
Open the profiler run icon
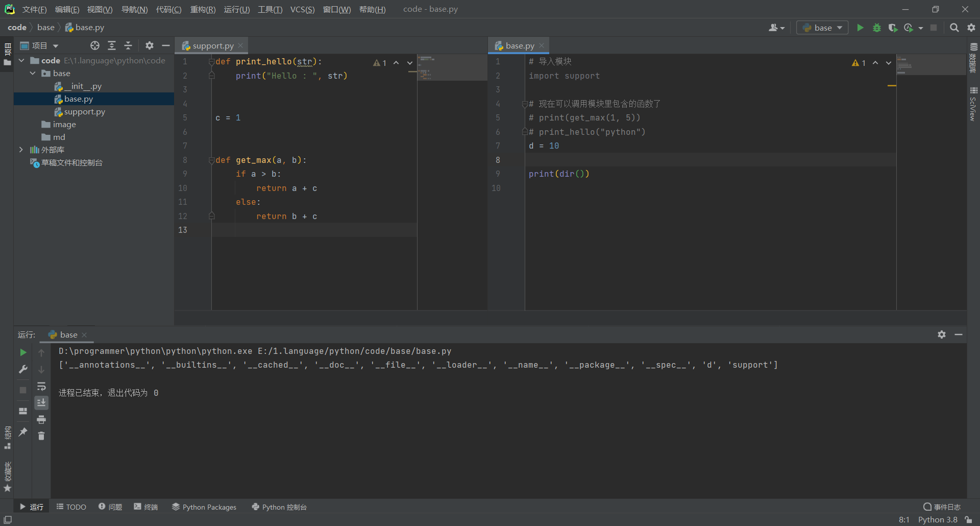click(909, 28)
